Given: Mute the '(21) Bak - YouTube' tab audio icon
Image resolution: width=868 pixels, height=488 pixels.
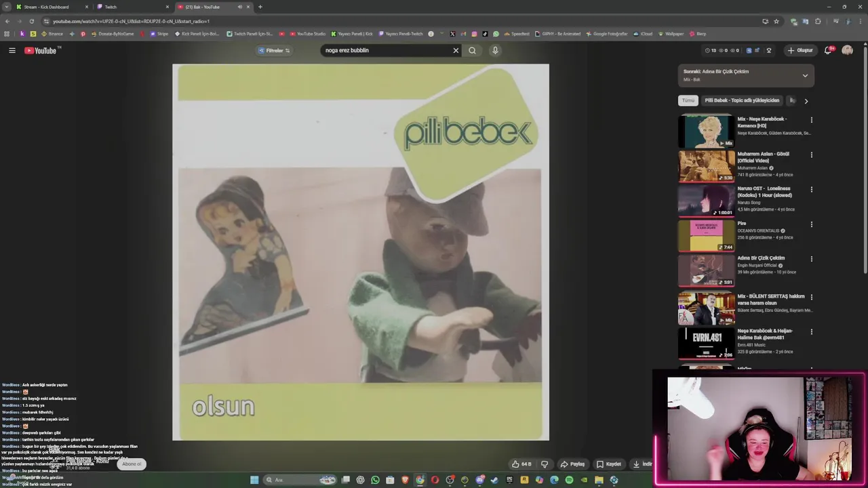Looking at the screenshot, I should pos(239,7).
